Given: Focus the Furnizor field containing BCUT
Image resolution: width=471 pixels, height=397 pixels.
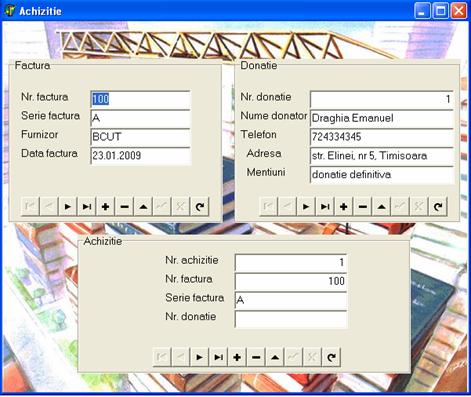Looking at the screenshot, I should pyautogui.click(x=140, y=137).
